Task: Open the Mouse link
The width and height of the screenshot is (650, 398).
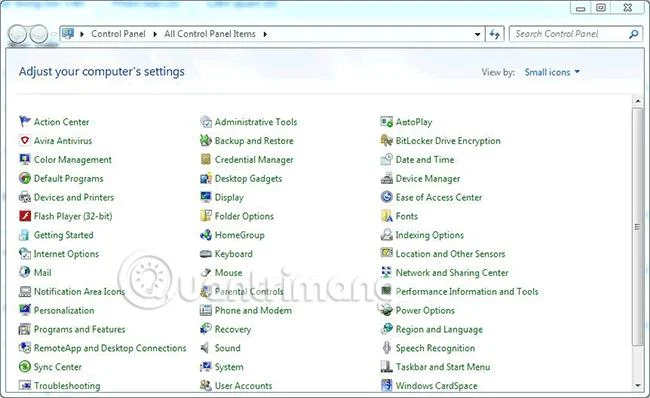Action: (228, 272)
